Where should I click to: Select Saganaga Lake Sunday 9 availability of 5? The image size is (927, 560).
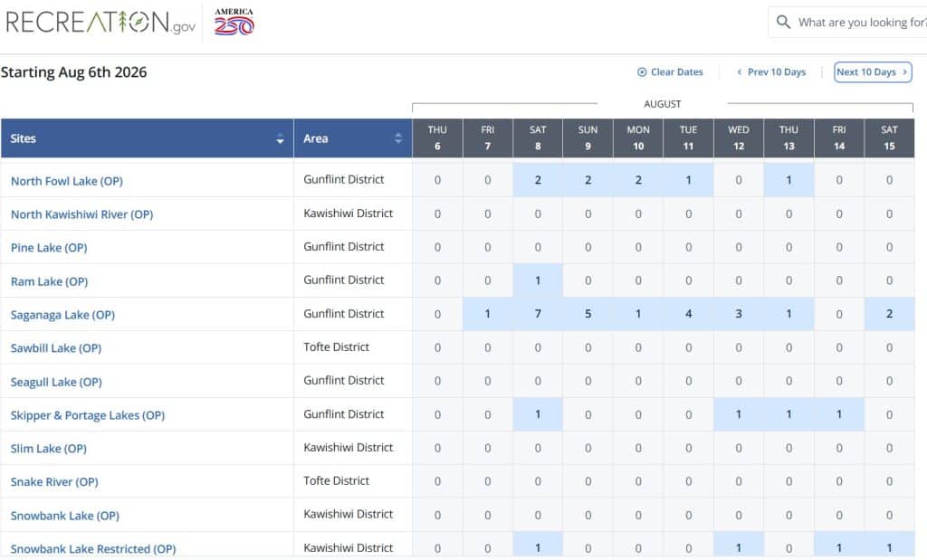588,314
